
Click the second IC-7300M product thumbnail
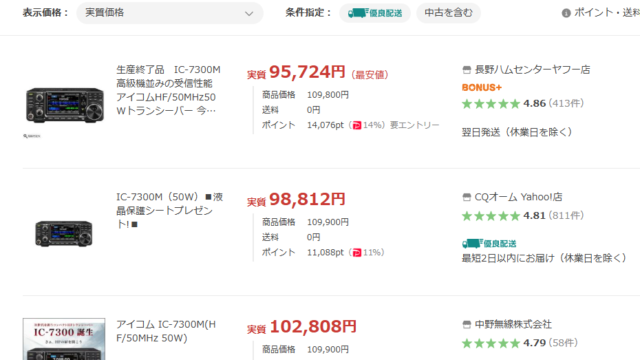[64, 233]
